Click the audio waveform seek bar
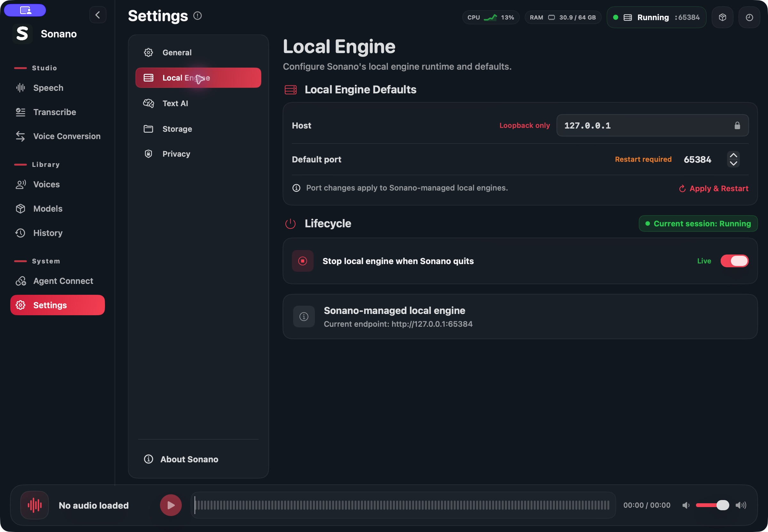 pos(403,505)
